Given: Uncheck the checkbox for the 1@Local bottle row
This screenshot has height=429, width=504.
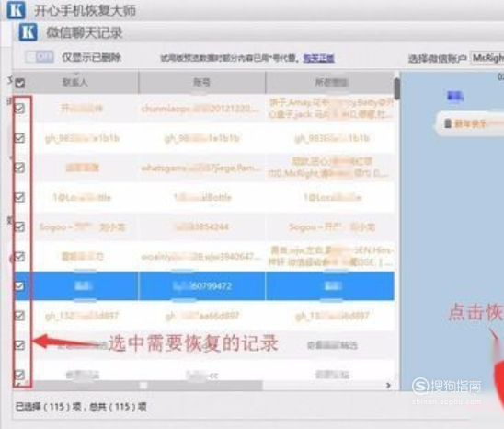Looking at the screenshot, I should click(19, 197).
